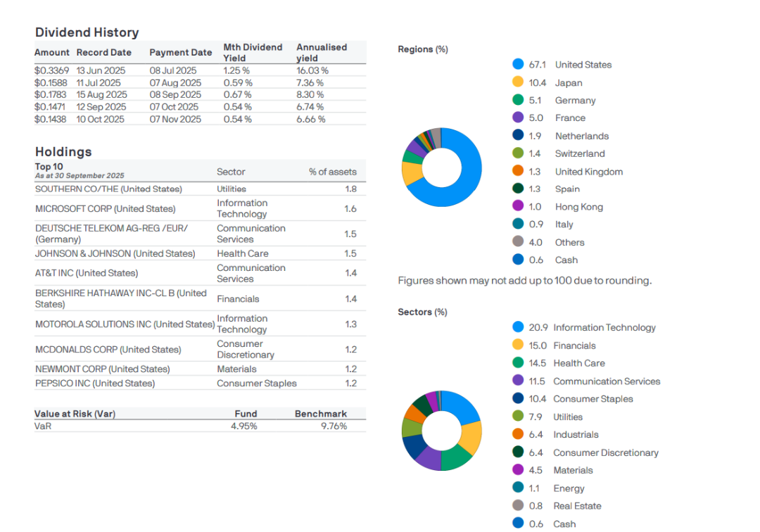Click the Utilities sector legend circle

[x=519, y=417]
